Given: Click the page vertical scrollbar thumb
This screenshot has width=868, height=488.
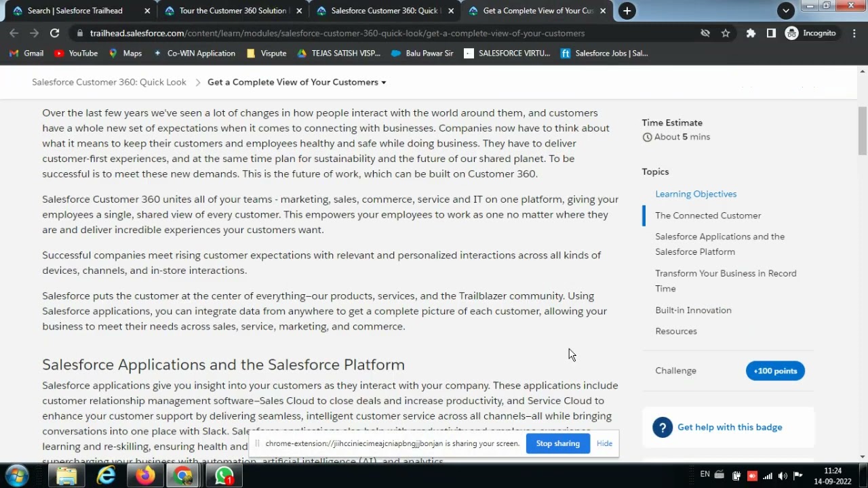Looking at the screenshot, I should 863,131.
